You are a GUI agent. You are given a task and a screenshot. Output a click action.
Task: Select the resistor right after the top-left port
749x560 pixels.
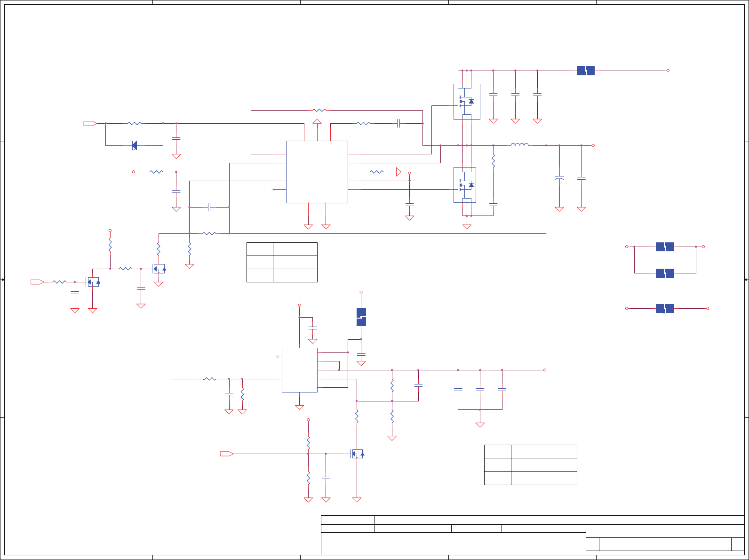pos(135,123)
